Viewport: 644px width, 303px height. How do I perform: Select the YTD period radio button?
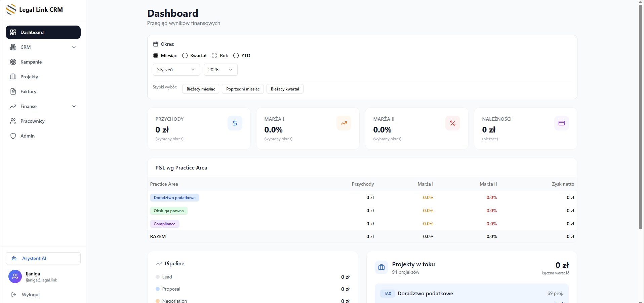point(236,55)
